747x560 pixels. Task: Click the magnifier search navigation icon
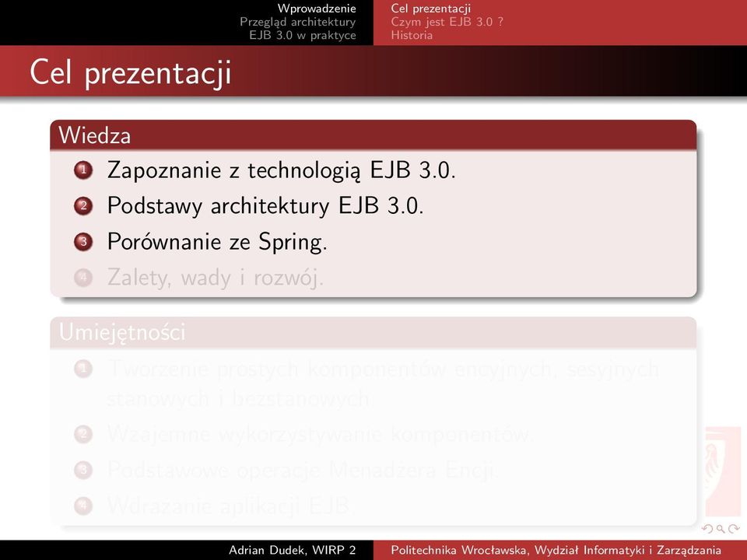tap(721, 529)
